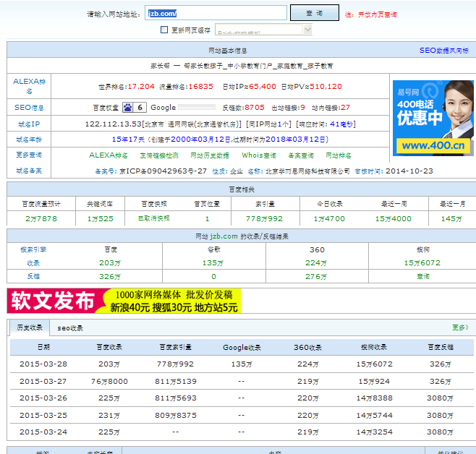
Task: Click the SEO信息 row label
Action: click(x=29, y=108)
